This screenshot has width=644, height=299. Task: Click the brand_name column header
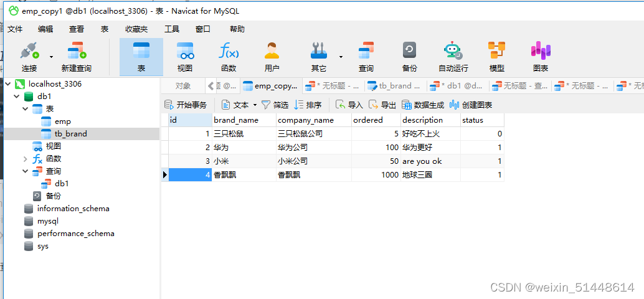pyautogui.click(x=244, y=120)
